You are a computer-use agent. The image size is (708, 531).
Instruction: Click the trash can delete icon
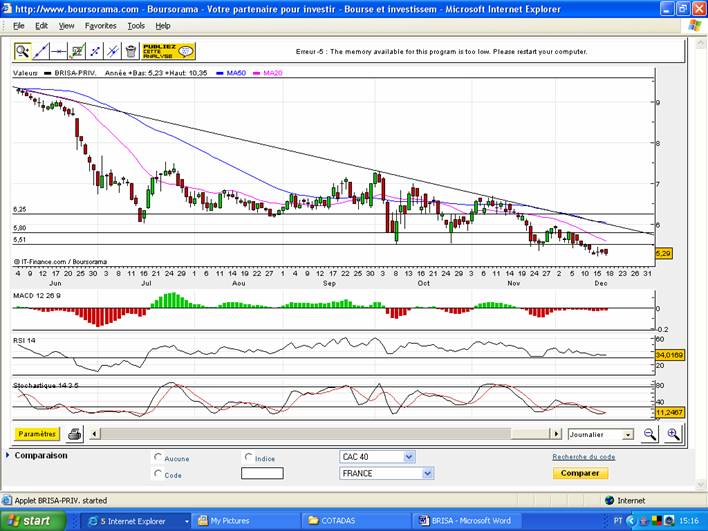coord(131,51)
